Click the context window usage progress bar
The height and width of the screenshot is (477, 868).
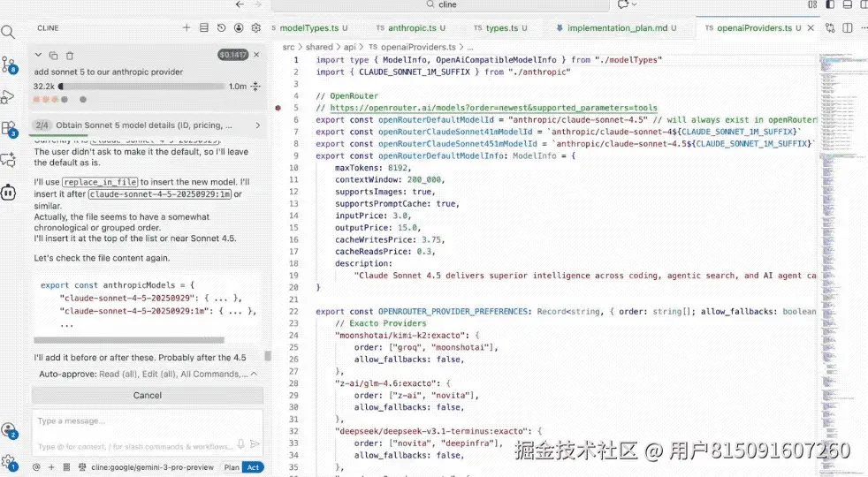coord(141,87)
